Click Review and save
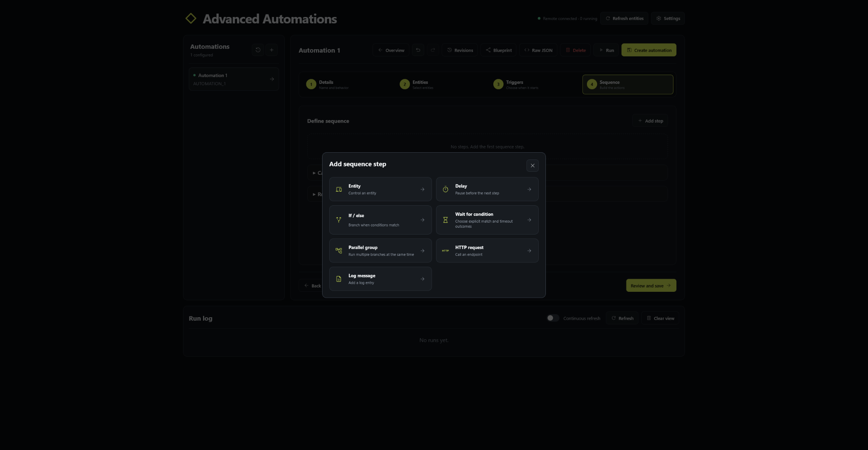 point(651,285)
